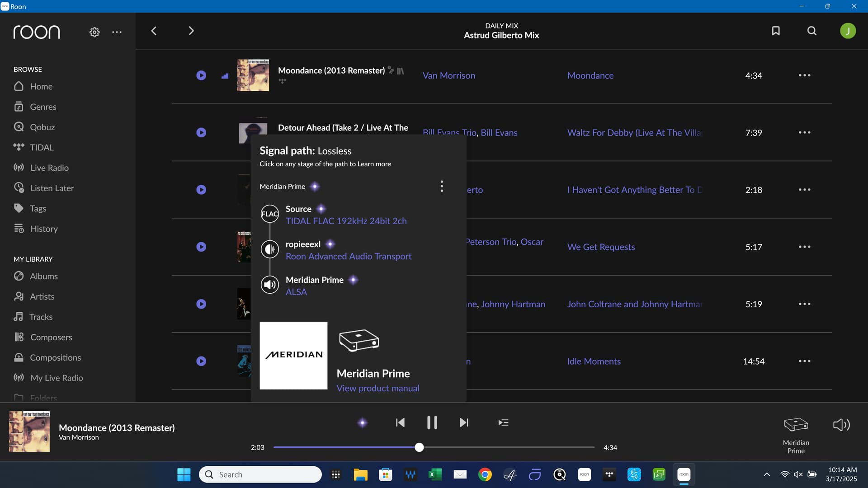The width and height of the screenshot is (868, 488).
Task: Open File Explorer from the taskbar
Action: point(360,474)
